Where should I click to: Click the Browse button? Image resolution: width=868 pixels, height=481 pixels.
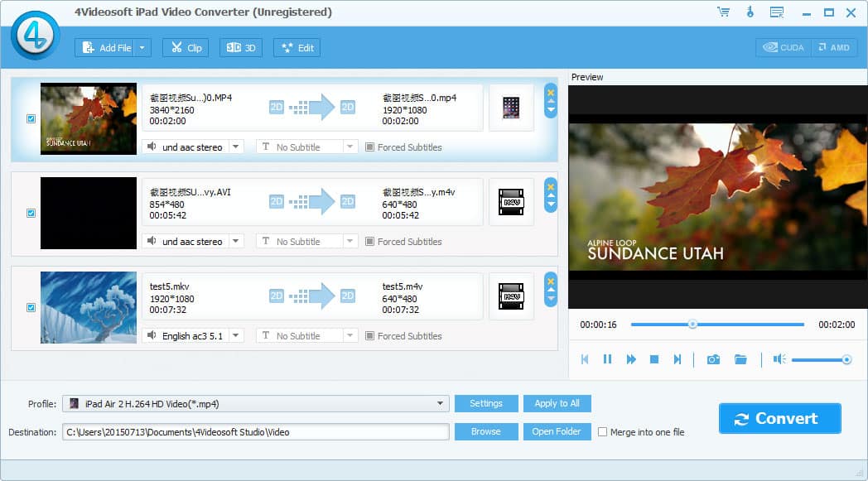pos(486,431)
